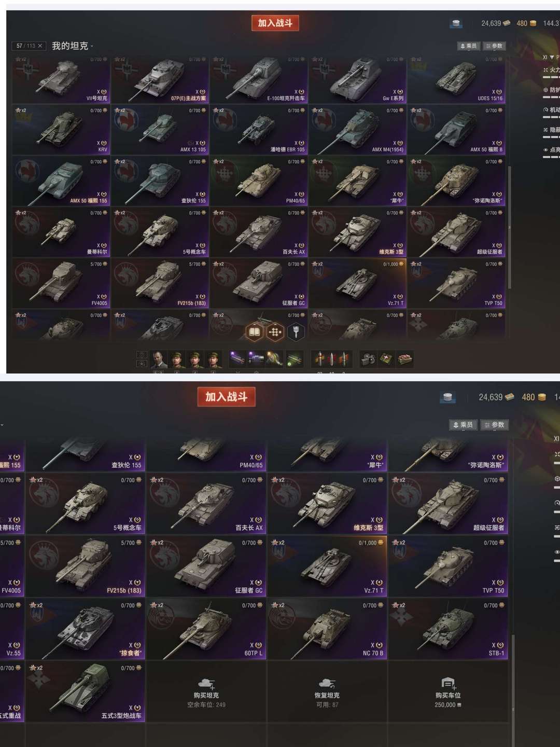The width and height of the screenshot is (560, 747).
Task: Expand the 我的坦克 dropdown arrow
Action: [x=92, y=46]
